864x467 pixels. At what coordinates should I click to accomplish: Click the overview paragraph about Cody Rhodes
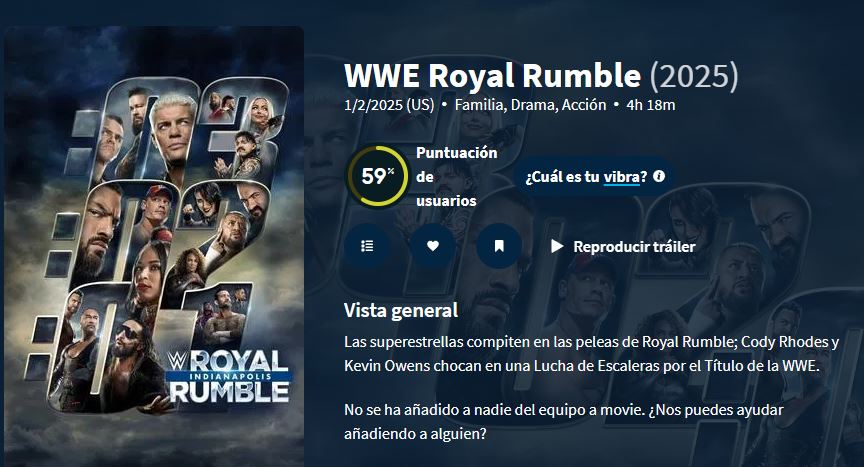tap(592, 354)
